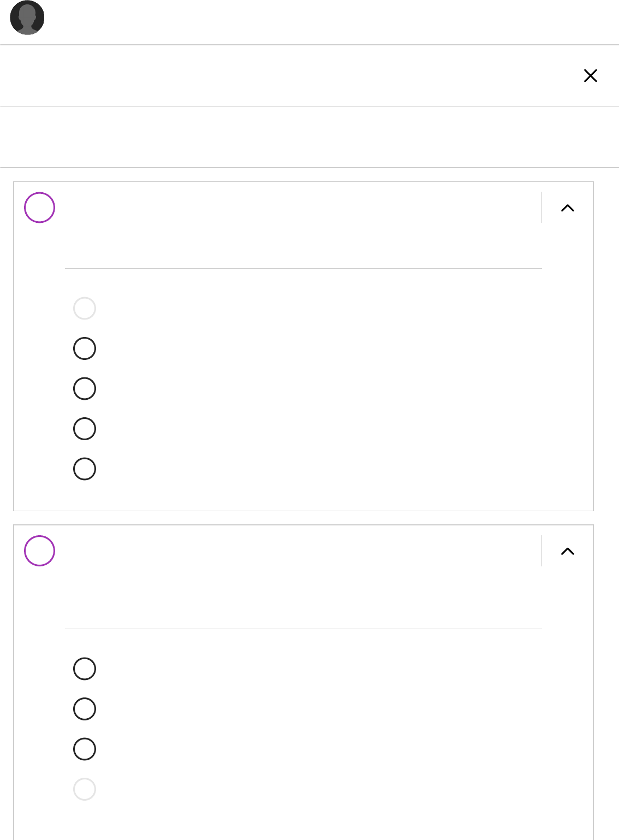Close the panel using the X icon
The width and height of the screenshot is (619, 840).
point(590,76)
